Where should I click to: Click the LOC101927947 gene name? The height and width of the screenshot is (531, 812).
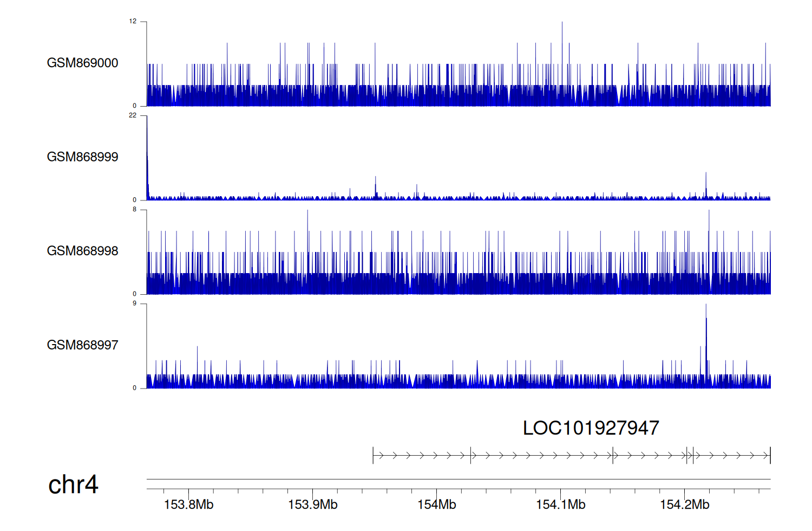[591, 428]
